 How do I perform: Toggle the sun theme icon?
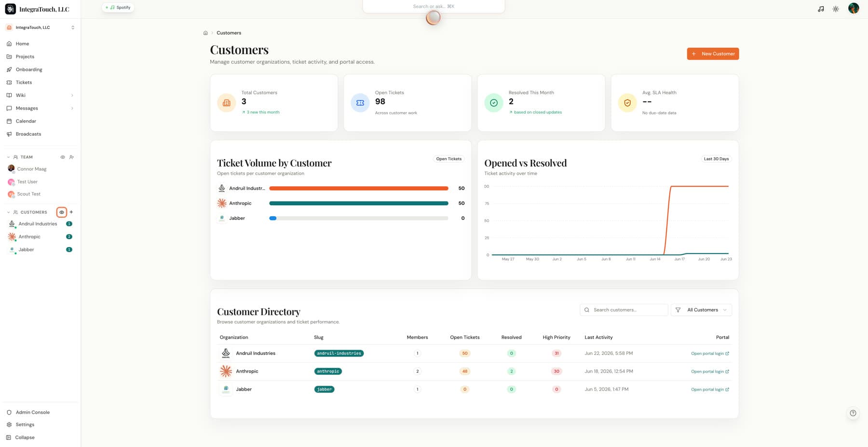pos(836,9)
